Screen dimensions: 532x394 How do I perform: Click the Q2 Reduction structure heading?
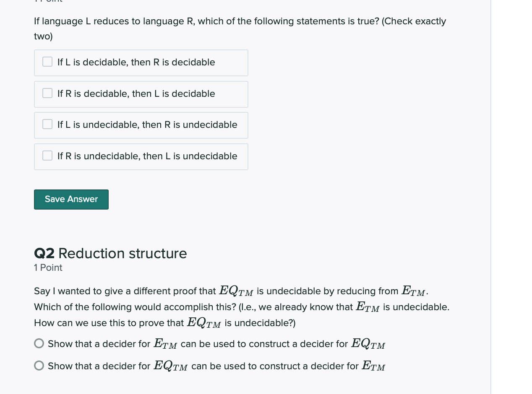[110, 253]
